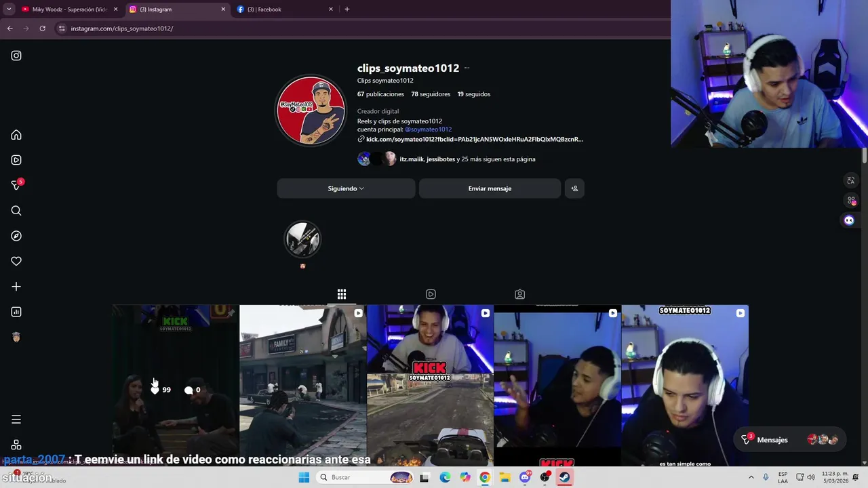Click Enviar mensaje button

coord(490,188)
